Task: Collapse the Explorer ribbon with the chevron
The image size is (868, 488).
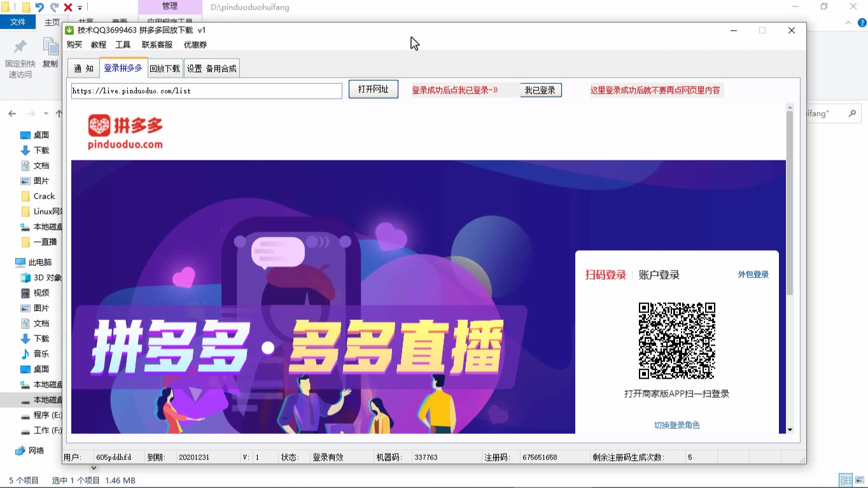Action: point(847,22)
